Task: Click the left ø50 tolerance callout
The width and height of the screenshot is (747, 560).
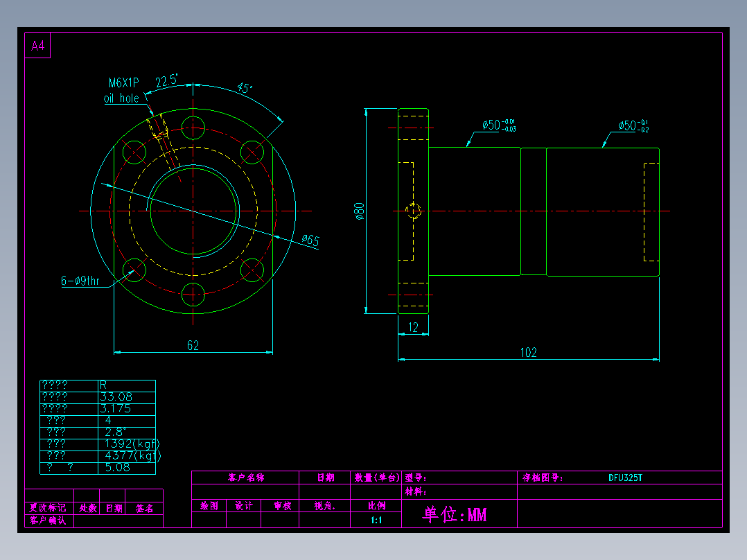Action: 499,125
